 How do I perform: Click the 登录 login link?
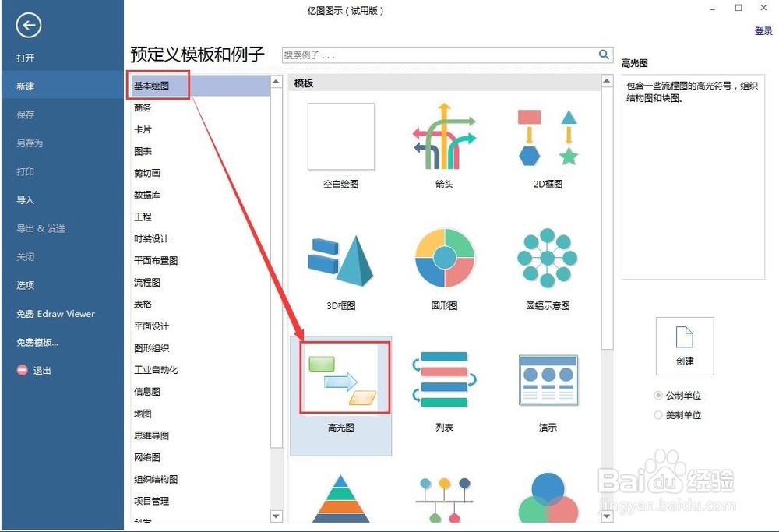click(763, 31)
